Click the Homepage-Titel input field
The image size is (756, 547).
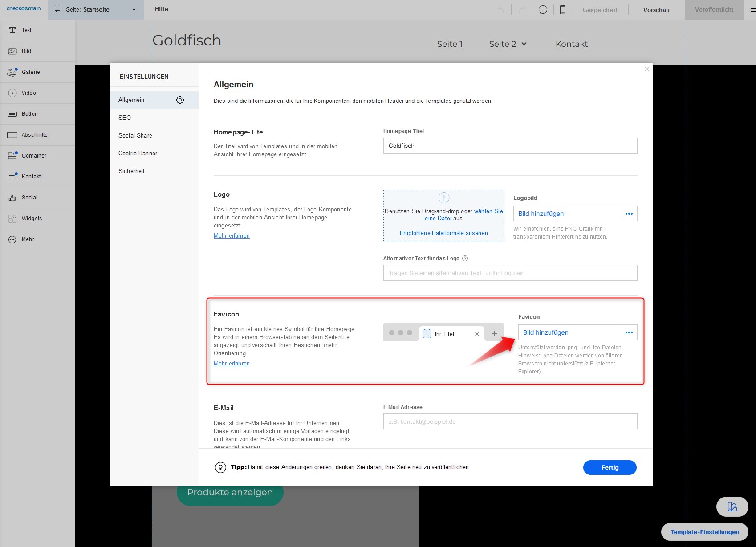510,146
